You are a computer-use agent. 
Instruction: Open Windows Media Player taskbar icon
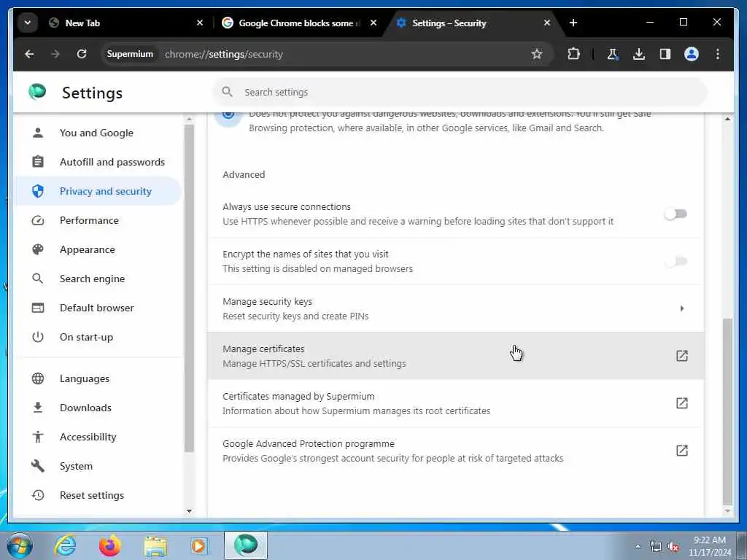pos(199,545)
